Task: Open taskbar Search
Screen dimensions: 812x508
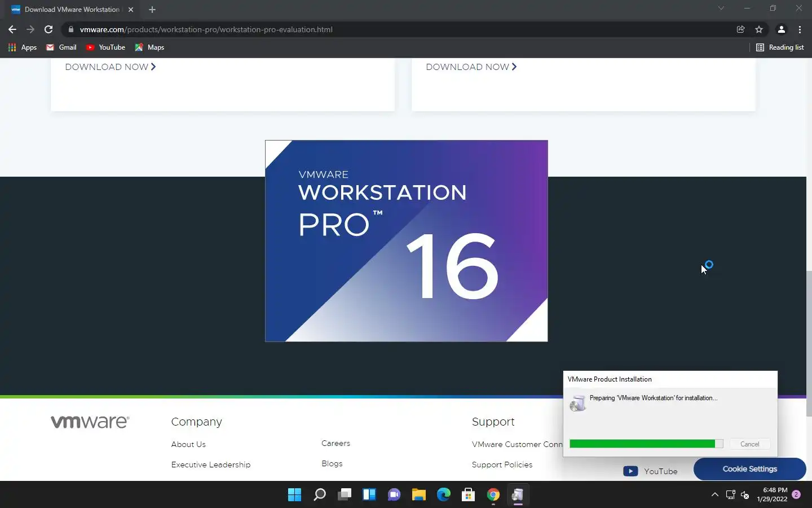Action: [319, 495]
